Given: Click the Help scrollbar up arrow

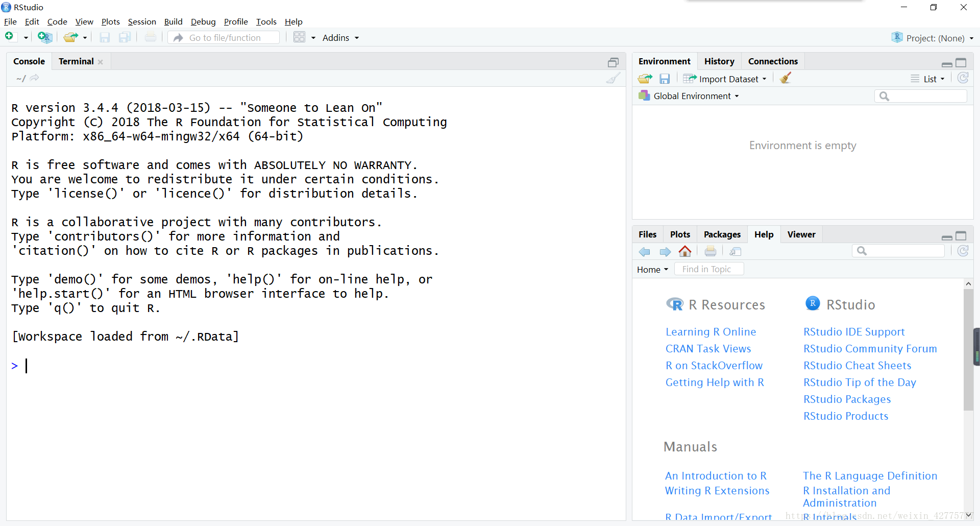Looking at the screenshot, I should point(968,284).
